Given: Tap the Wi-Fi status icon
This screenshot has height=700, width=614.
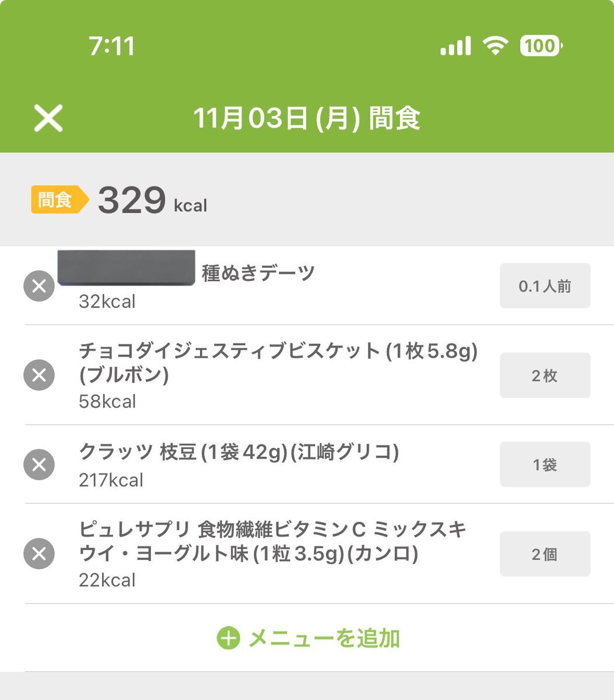Looking at the screenshot, I should [495, 46].
